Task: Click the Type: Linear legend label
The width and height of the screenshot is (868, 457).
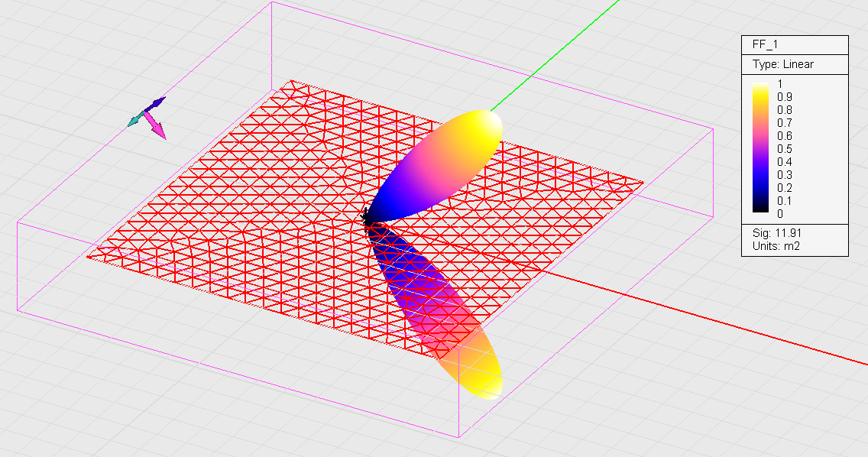Action: coord(782,64)
